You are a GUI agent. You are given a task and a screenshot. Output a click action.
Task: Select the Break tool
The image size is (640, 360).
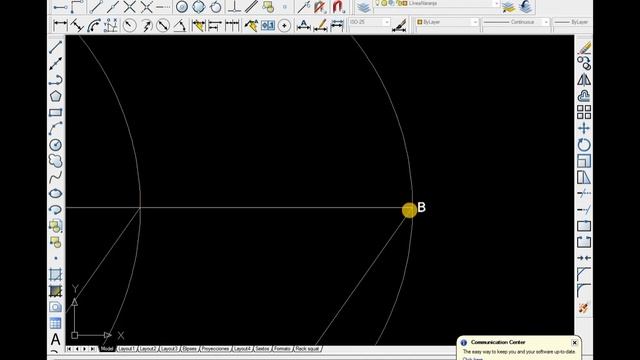tap(584, 242)
